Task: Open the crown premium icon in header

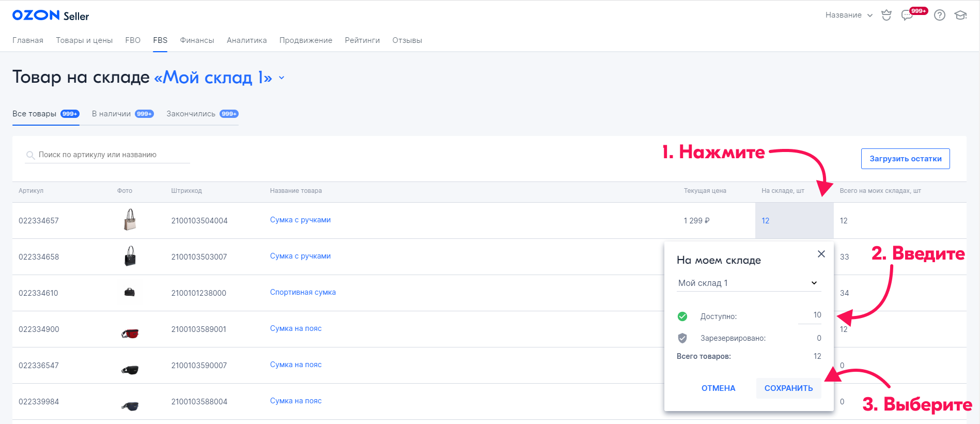Action: 886,15
